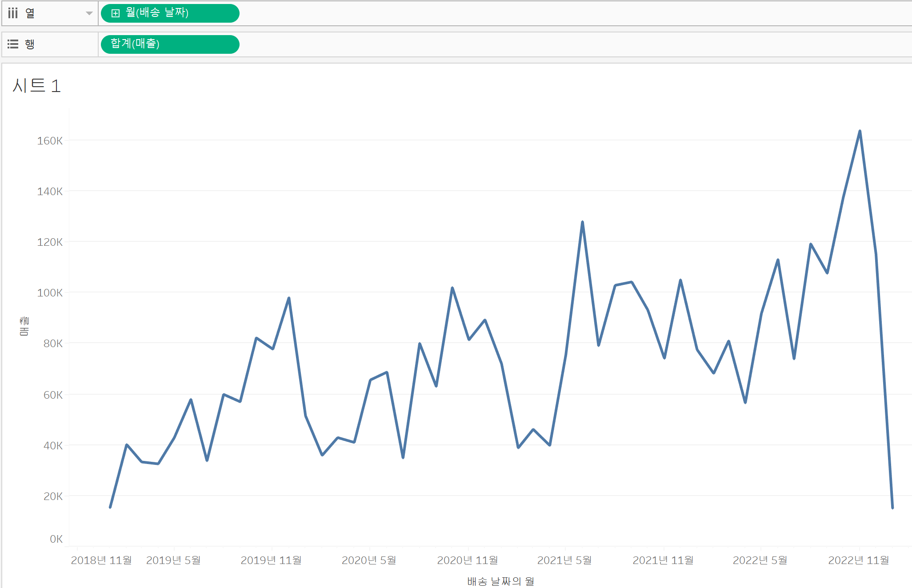Click the 열 columns shelf label
Screen dimensions: 912x588
(30, 13)
